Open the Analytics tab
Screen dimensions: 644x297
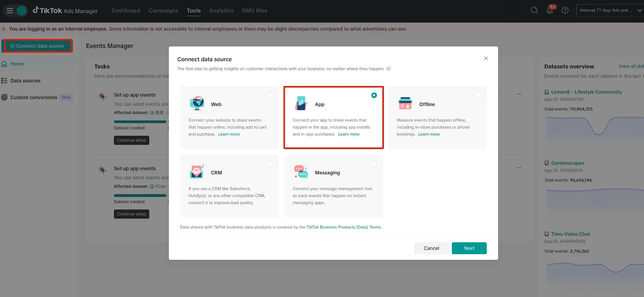pyautogui.click(x=221, y=10)
